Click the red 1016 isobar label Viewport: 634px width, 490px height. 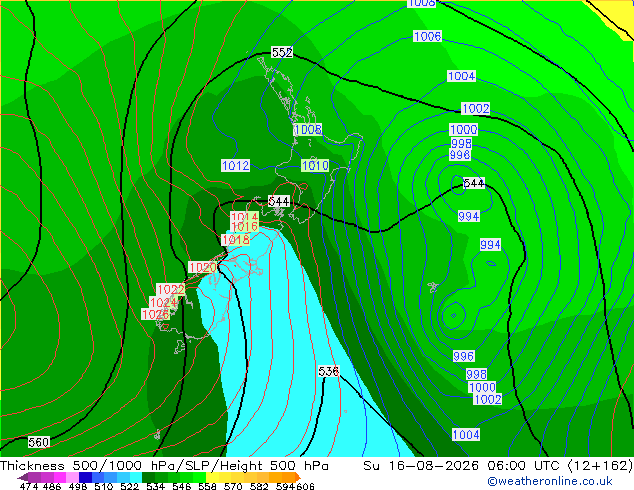pos(244,226)
